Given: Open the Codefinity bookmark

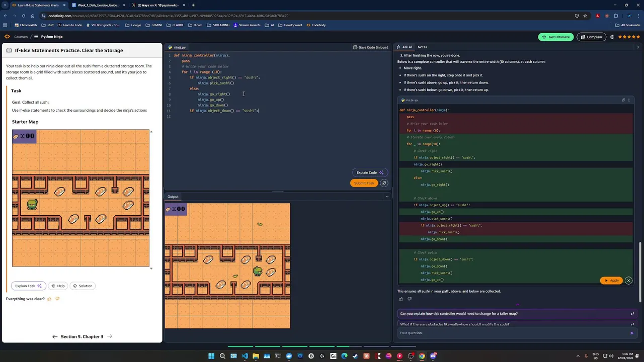Looking at the screenshot, I should coord(316,25).
